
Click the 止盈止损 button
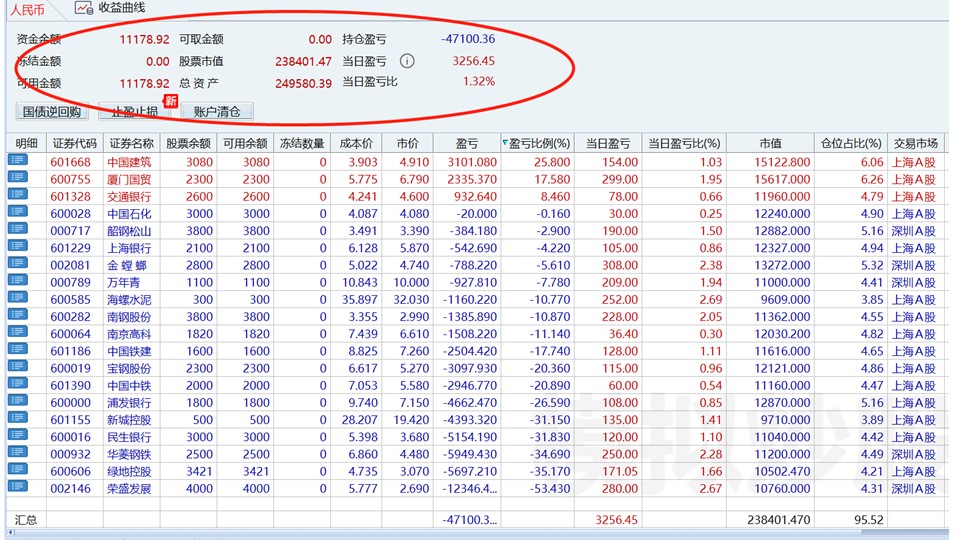point(134,111)
